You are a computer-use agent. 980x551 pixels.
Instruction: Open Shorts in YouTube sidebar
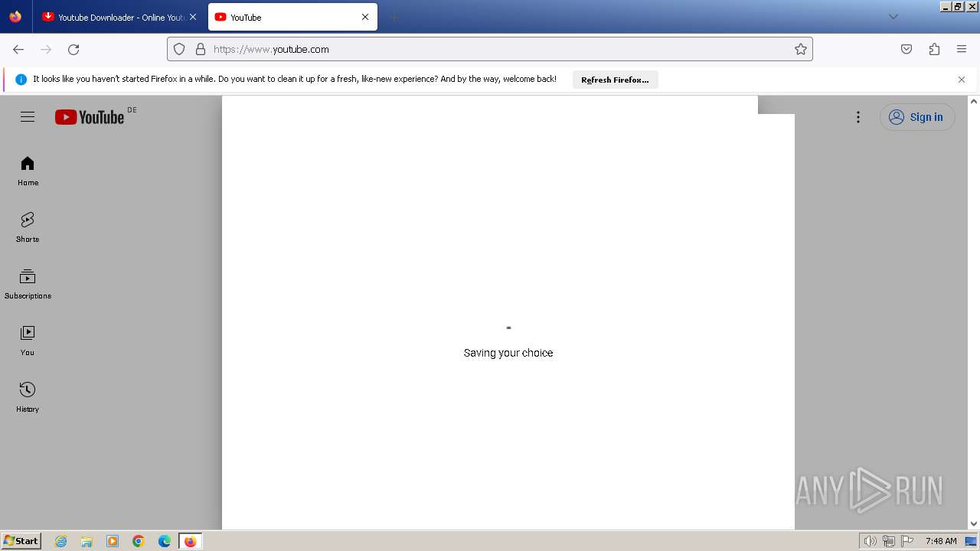tap(28, 228)
